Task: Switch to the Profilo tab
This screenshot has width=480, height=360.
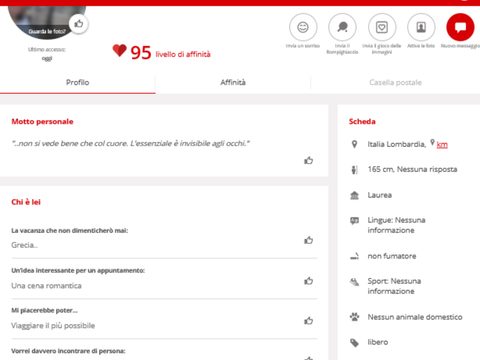Action: 77,82
